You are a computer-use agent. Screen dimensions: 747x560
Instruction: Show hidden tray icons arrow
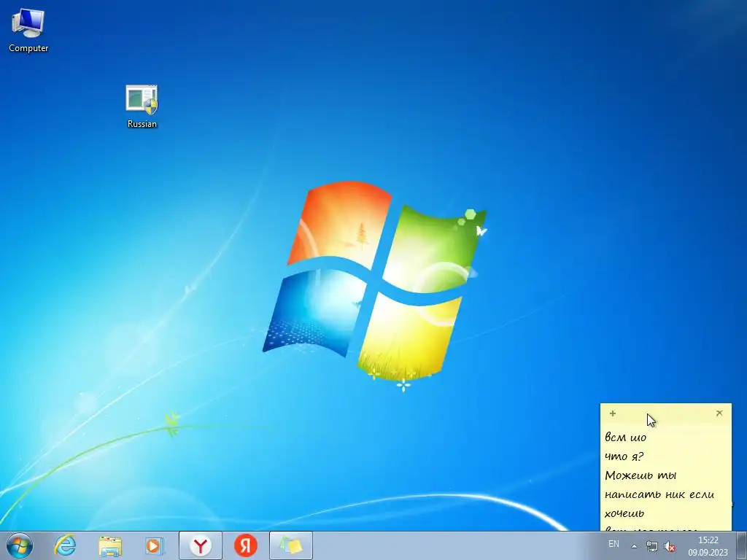(x=634, y=546)
